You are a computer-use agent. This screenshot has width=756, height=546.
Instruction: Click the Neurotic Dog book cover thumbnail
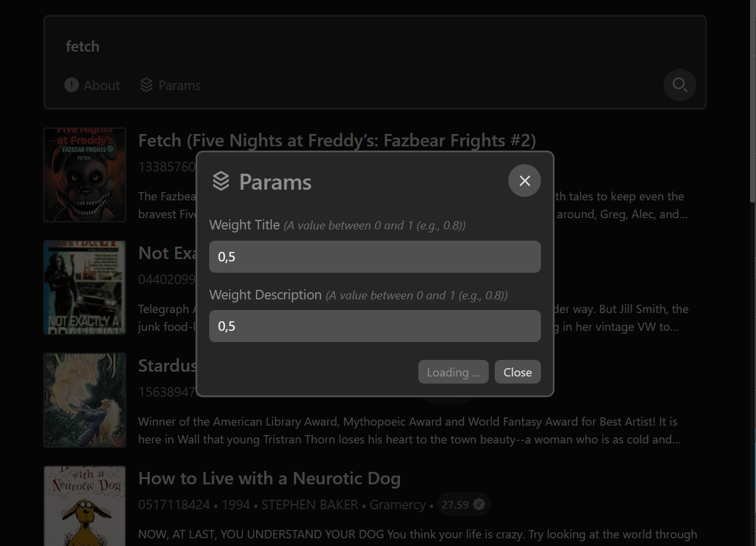[85, 506]
